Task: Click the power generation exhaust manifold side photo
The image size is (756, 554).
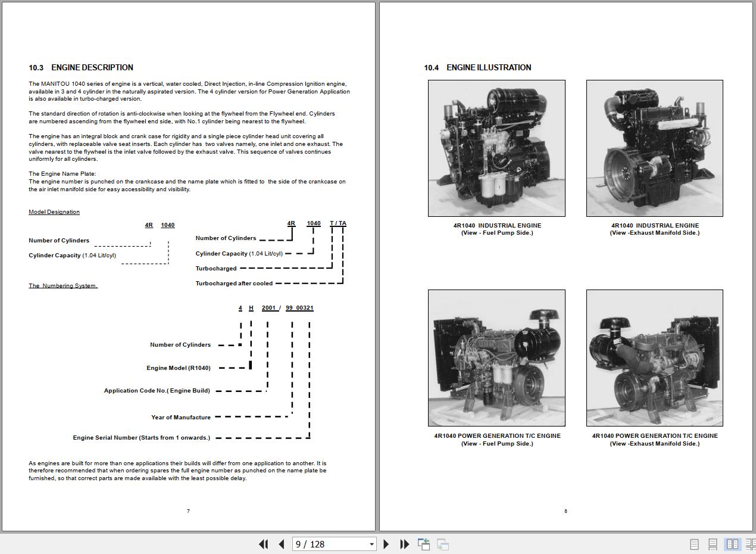Action: point(654,358)
